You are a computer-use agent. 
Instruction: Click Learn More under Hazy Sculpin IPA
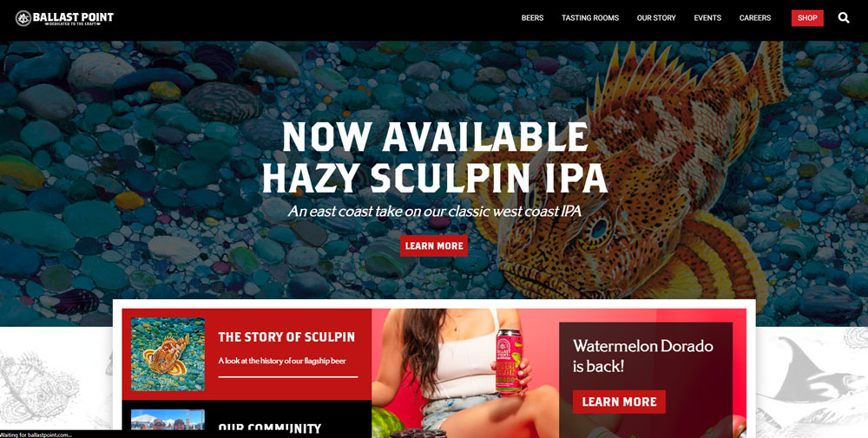[x=434, y=245]
